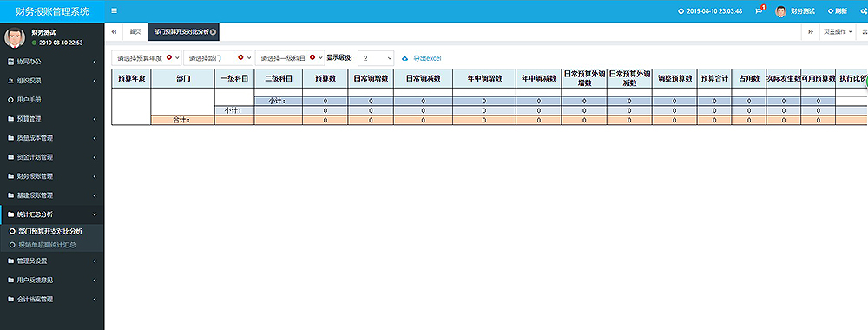Click the share icon in top bar

pos(864,11)
